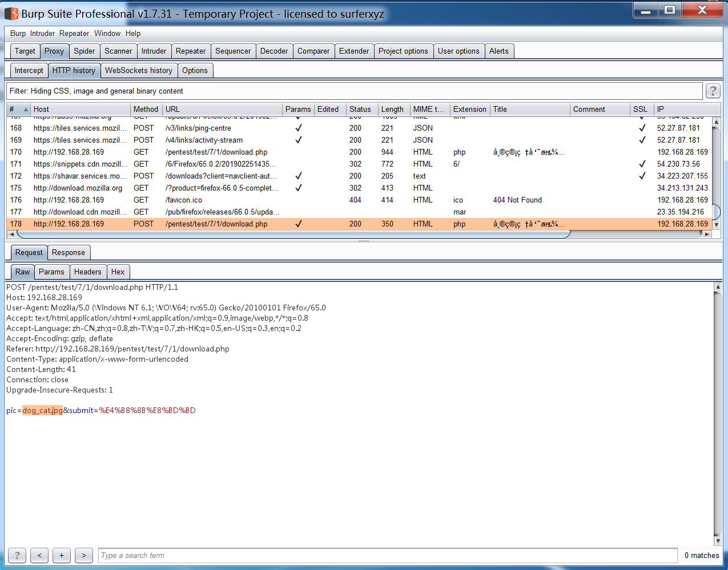Switch to the Extender tab

354,51
